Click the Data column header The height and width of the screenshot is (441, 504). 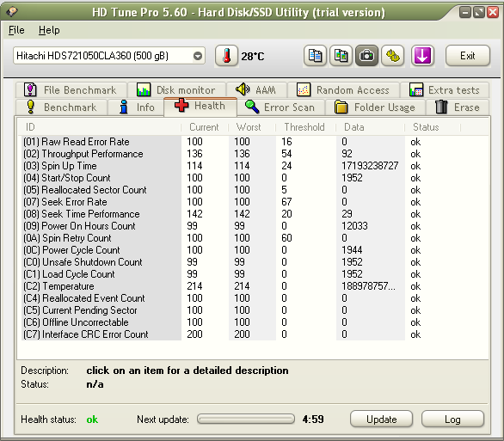coord(371,127)
